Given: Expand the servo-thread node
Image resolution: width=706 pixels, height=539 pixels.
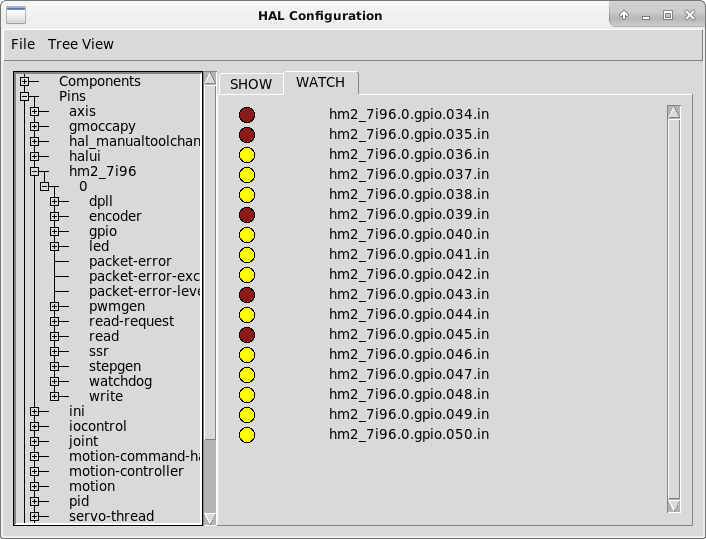Looking at the screenshot, I should (35, 516).
